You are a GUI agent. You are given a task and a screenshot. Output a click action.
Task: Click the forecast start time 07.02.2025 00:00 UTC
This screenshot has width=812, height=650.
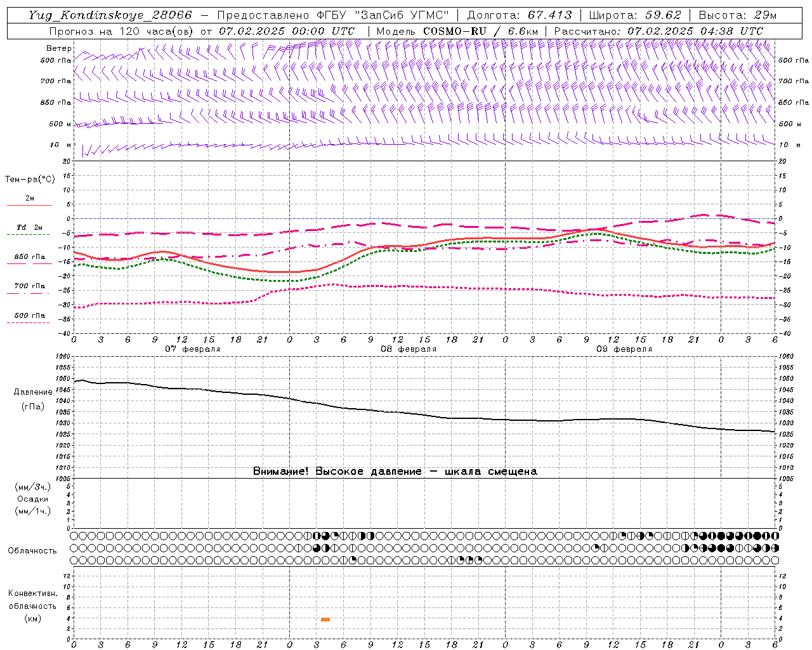[x=287, y=31]
